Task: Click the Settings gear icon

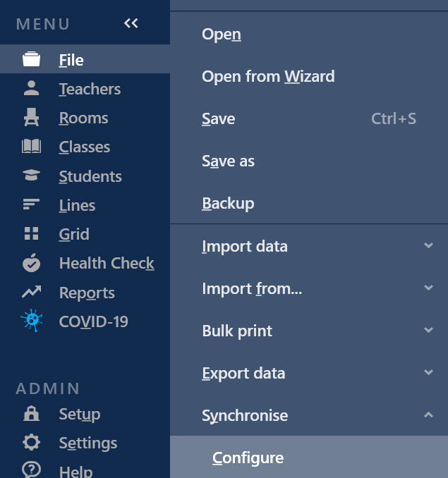Action: pos(31,442)
